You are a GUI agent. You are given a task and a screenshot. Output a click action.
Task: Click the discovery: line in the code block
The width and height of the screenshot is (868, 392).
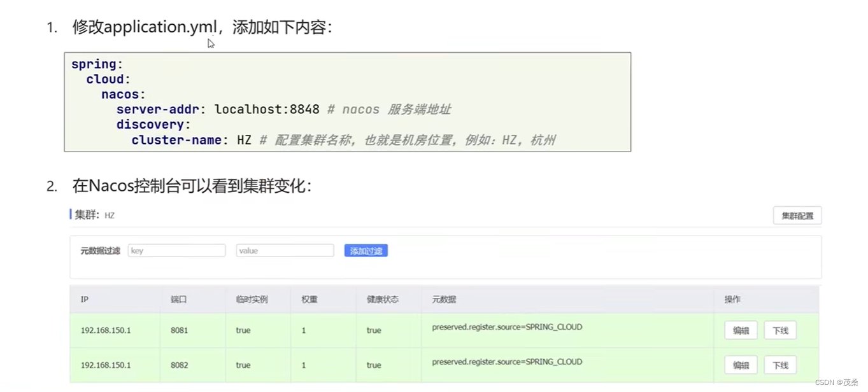(153, 125)
